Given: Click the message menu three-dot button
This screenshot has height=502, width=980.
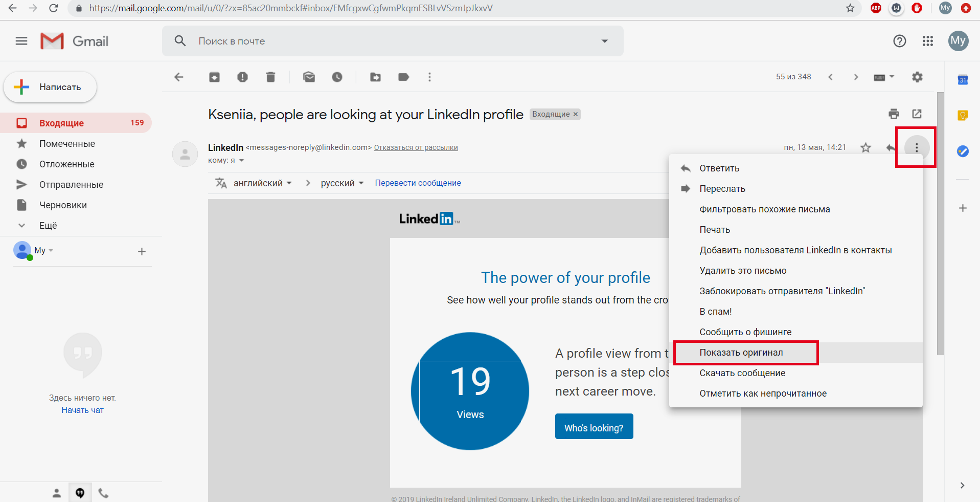Looking at the screenshot, I should pos(917,147).
